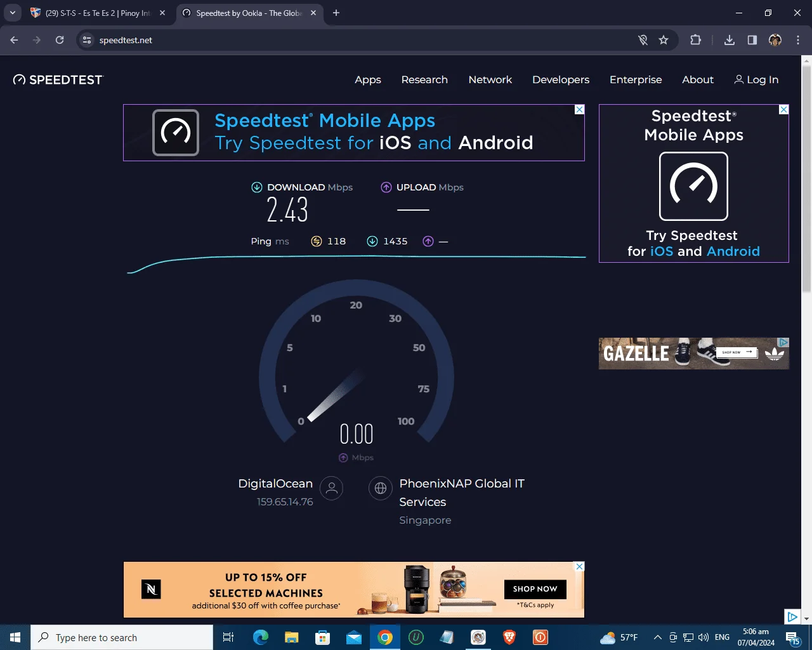
Task: Close the S-T-S Es Te Es 2 tab
Action: pyautogui.click(x=162, y=13)
